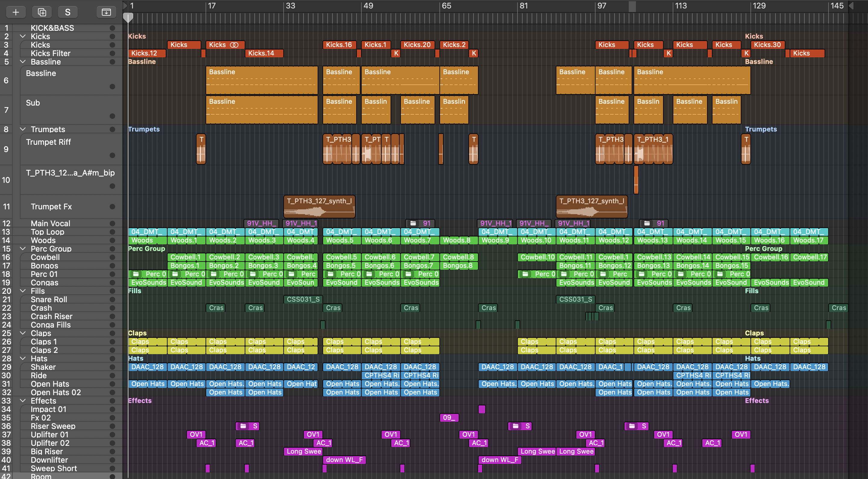
Task: Select the Kicks.16 region
Action: point(340,45)
